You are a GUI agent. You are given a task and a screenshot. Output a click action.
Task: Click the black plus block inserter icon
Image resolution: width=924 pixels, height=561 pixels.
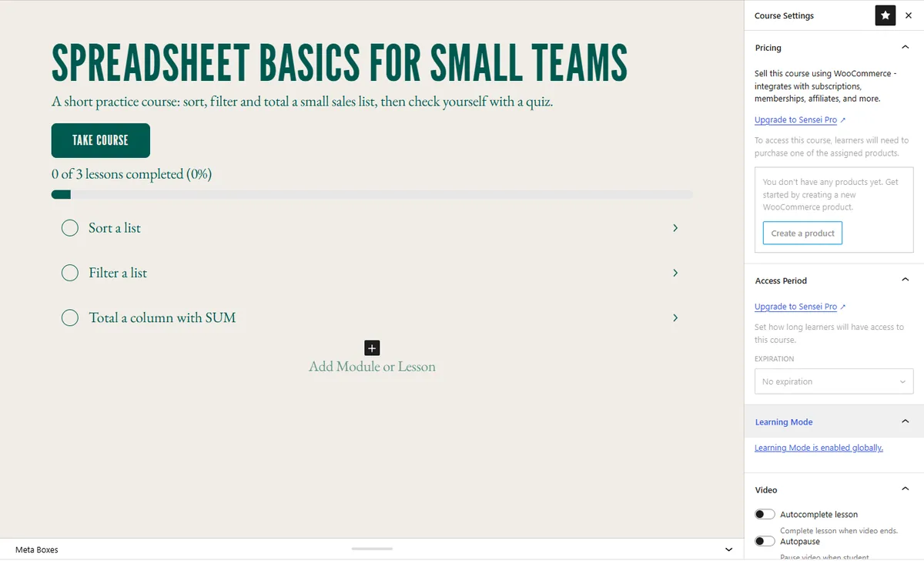(372, 348)
